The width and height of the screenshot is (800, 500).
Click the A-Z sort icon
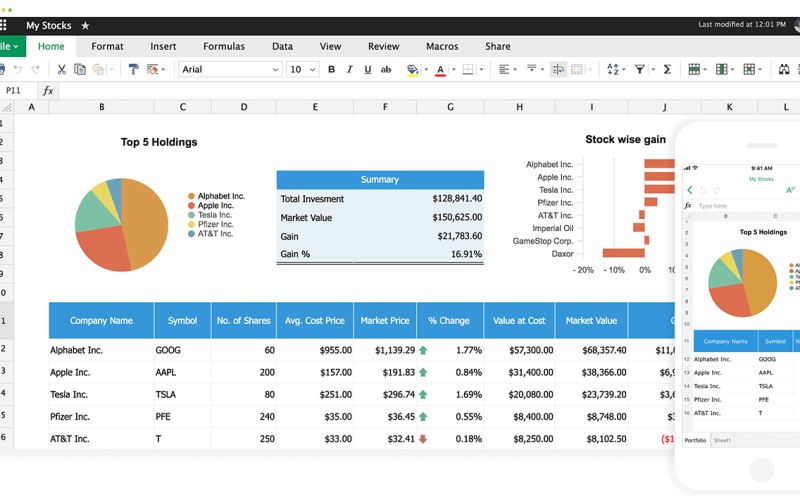(613, 69)
